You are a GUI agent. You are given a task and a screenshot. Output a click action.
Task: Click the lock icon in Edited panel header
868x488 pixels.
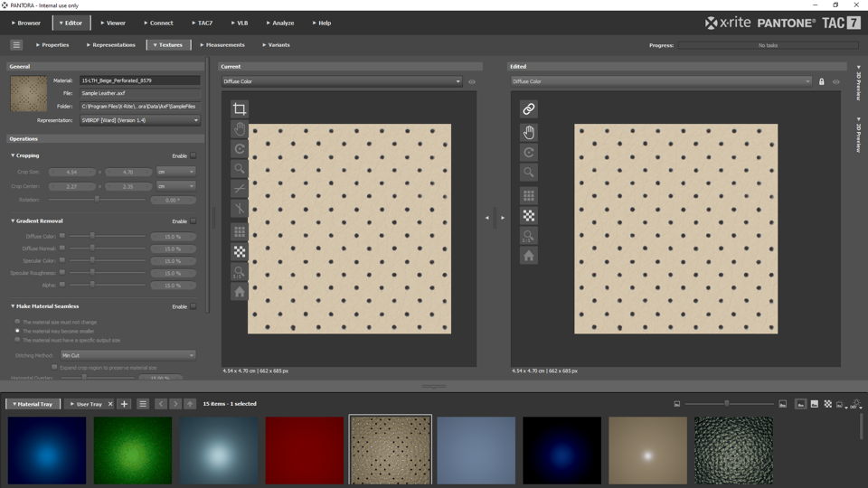[x=821, y=81]
